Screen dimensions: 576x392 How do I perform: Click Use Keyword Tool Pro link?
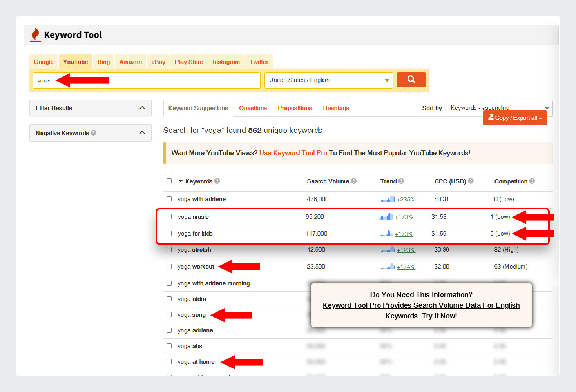coord(293,153)
